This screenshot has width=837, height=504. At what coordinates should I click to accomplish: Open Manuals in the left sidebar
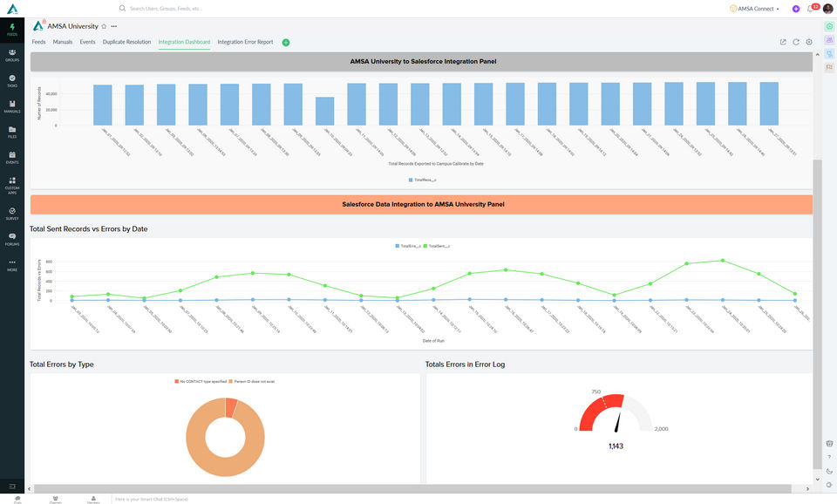pos(11,106)
